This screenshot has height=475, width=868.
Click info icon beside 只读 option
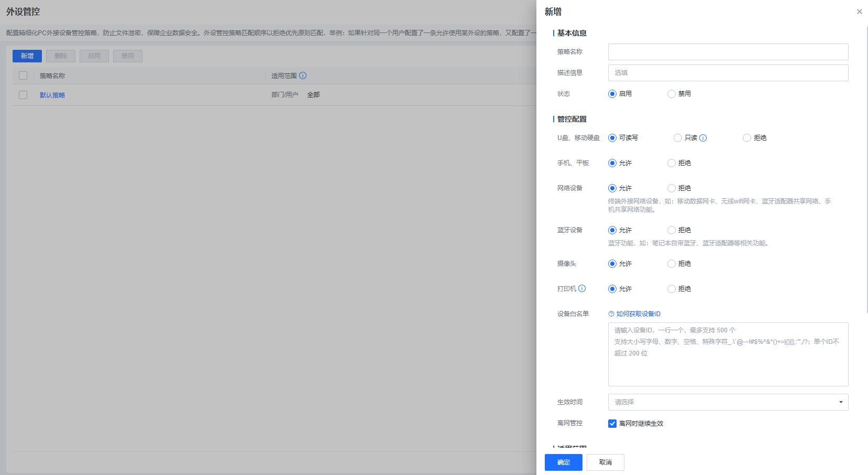coord(703,138)
